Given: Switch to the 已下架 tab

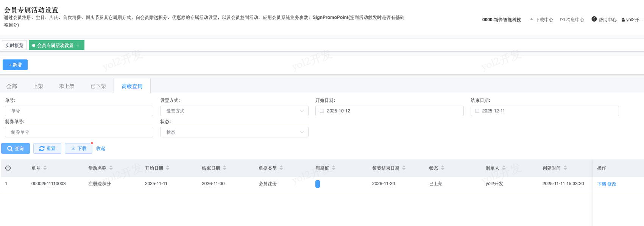Looking at the screenshot, I should 98,86.
